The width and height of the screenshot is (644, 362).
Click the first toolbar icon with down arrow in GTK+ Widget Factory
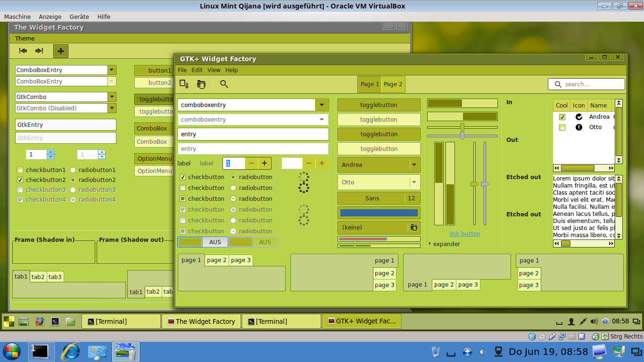point(184,84)
